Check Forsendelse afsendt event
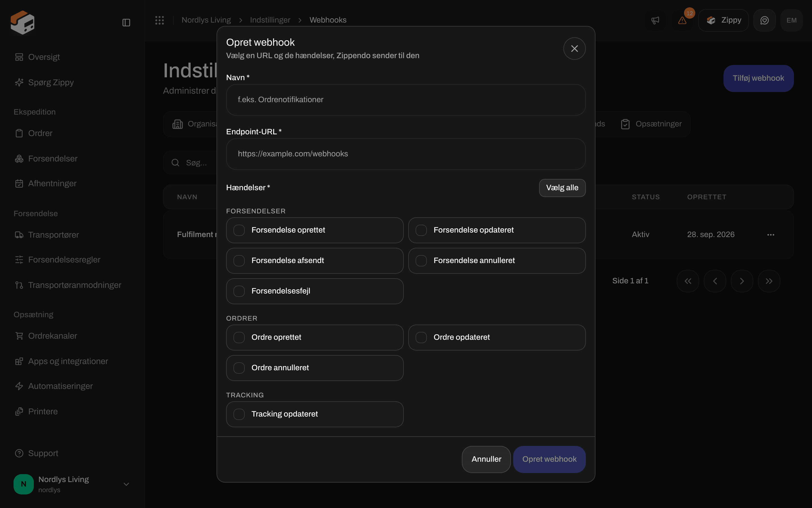The image size is (812, 508). (315, 261)
